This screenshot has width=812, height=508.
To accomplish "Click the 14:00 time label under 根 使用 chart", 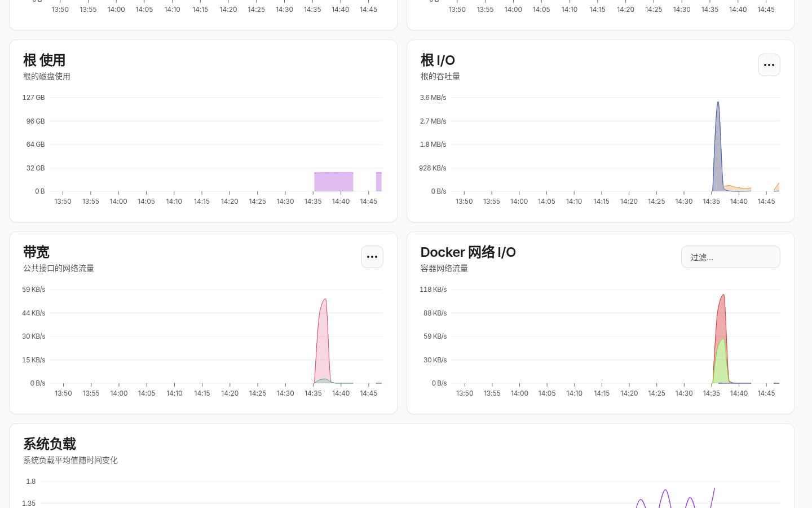I will (118, 202).
